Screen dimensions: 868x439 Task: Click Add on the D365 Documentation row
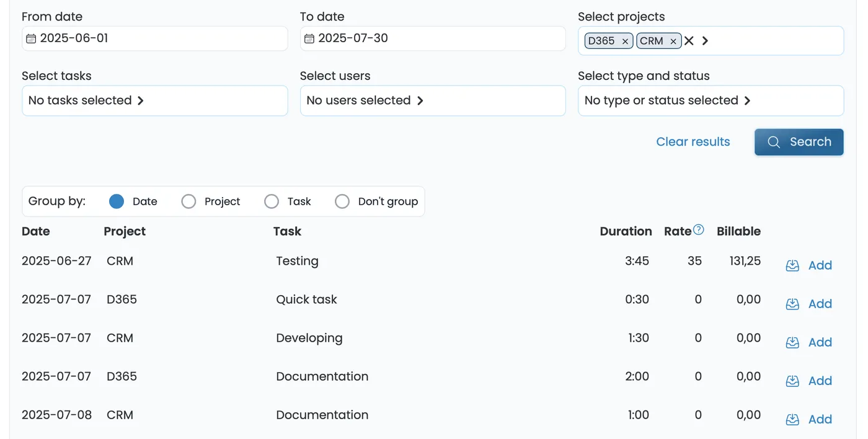pos(820,381)
